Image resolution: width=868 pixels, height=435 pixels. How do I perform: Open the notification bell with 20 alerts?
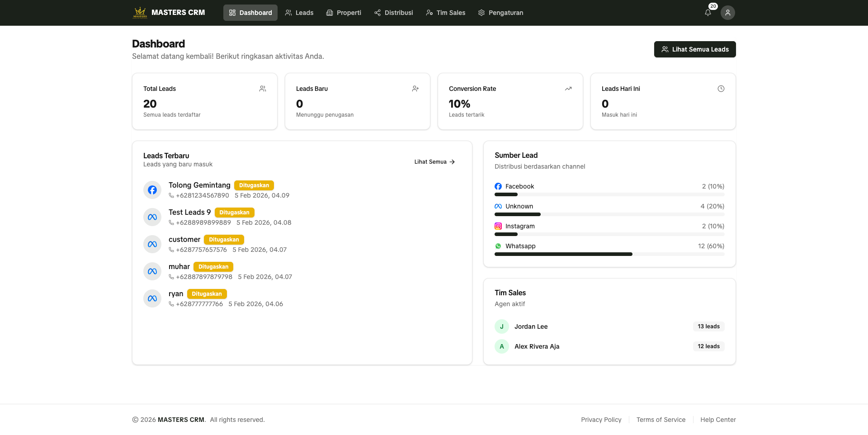click(x=708, y=13)
